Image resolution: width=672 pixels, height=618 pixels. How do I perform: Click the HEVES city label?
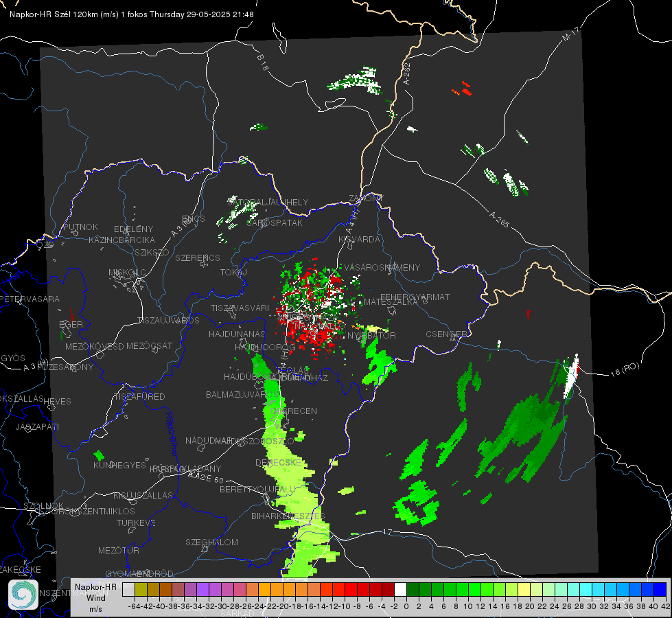coord(57,401)
